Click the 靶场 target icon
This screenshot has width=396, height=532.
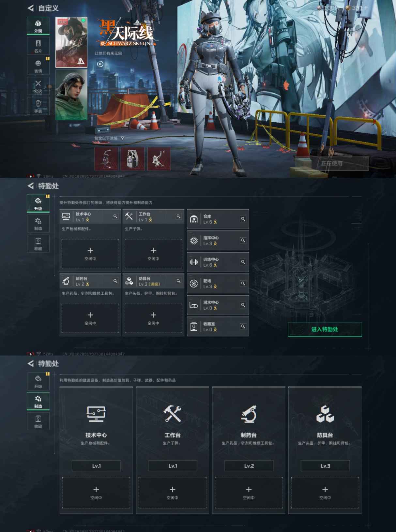pos(194,284)
